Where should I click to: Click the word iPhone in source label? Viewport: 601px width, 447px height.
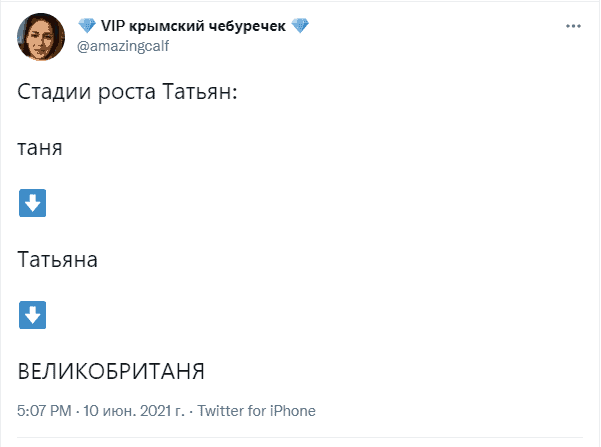[292, 411]
